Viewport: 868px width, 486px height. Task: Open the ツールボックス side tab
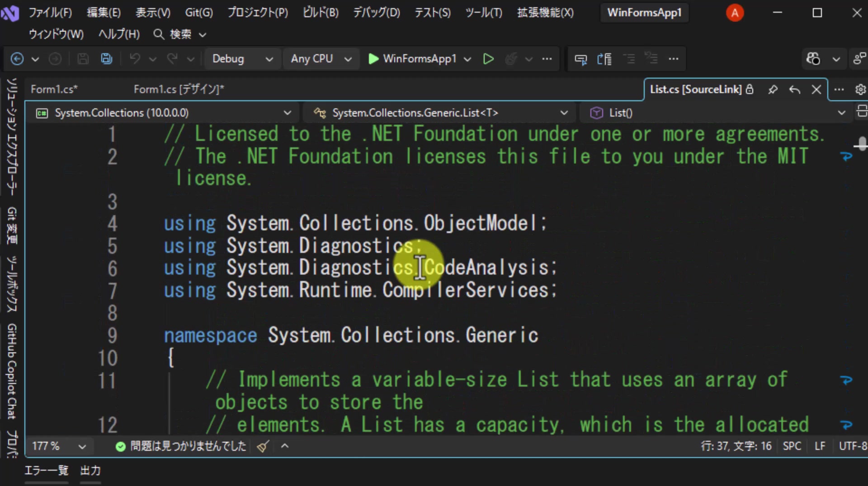12,284
